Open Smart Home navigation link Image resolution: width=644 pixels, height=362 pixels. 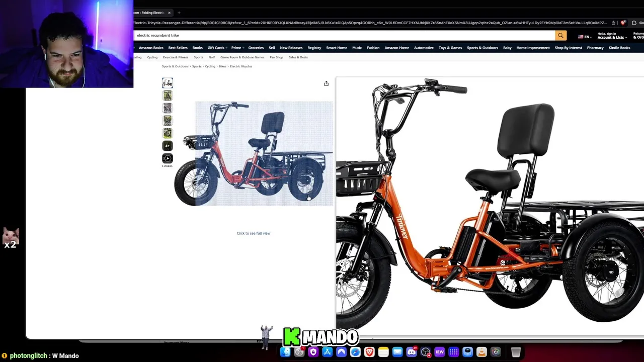click(x=337, y=48)
